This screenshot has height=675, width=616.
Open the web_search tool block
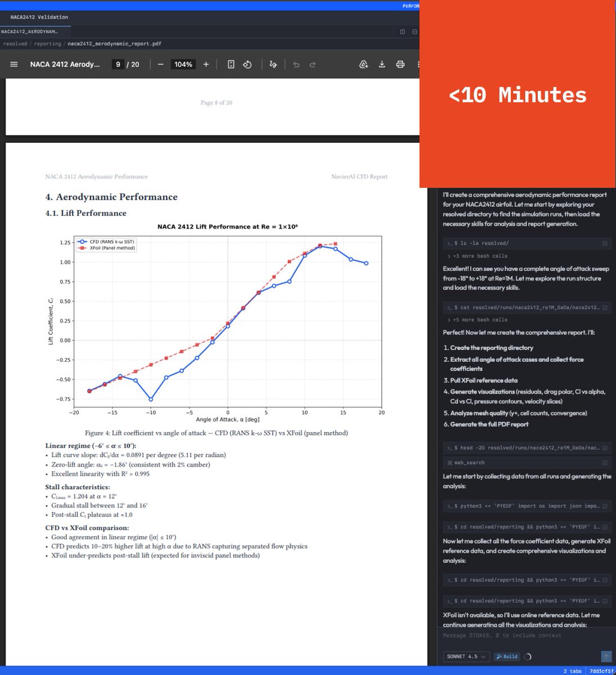pyautogui.click(x=527, y=463)
